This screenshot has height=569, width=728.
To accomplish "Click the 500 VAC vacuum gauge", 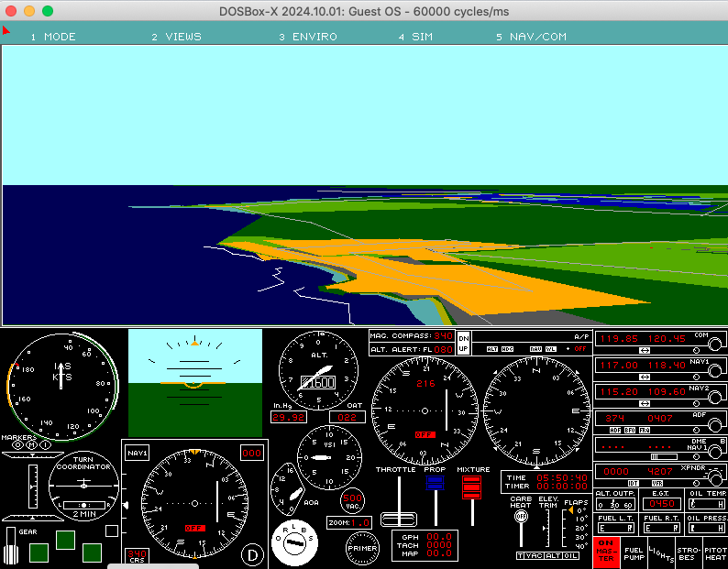I will click(352, 501).
